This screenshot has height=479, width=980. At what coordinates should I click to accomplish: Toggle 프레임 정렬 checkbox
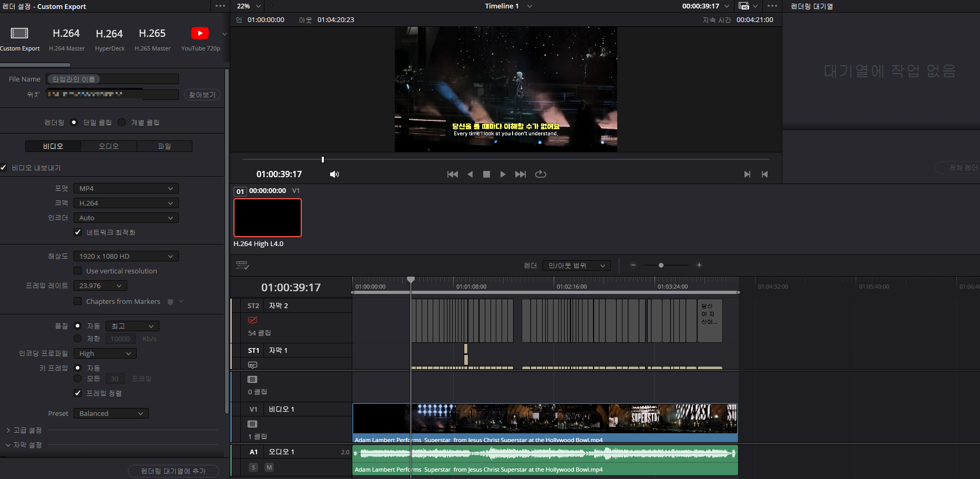point(78,393)
